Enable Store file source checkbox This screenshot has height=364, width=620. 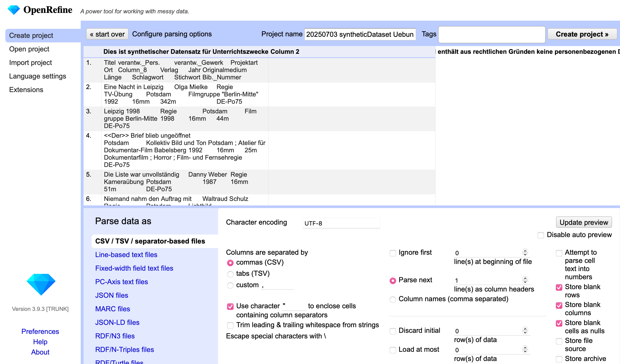tap(559, 341)
